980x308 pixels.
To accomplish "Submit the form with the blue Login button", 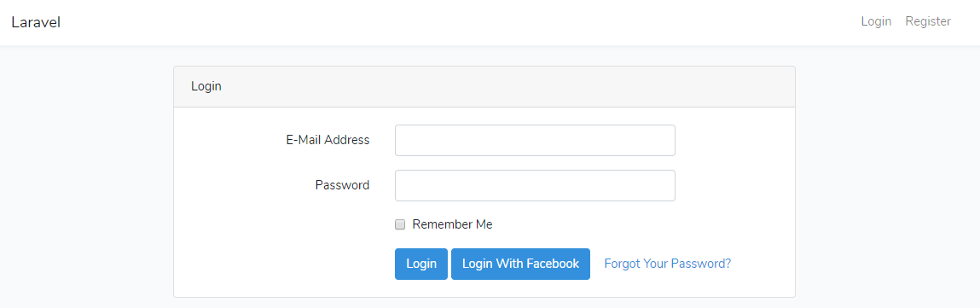I will pos(421,264).
